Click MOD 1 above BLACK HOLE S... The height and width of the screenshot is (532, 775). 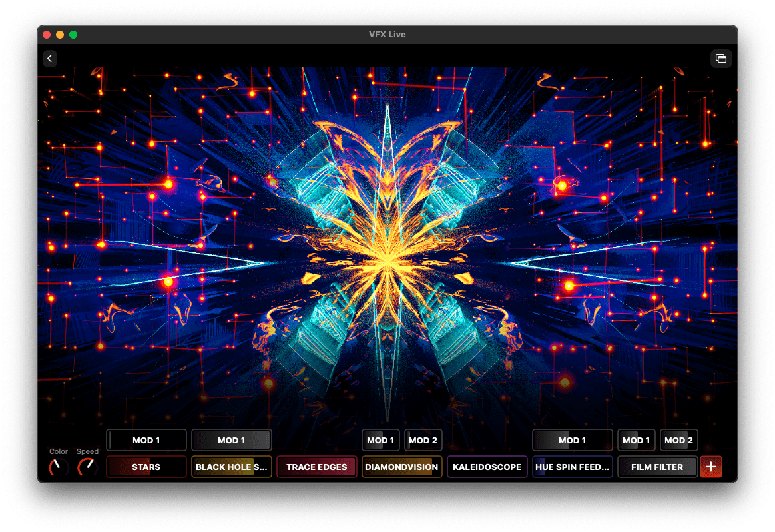click(x=231, y=440)
